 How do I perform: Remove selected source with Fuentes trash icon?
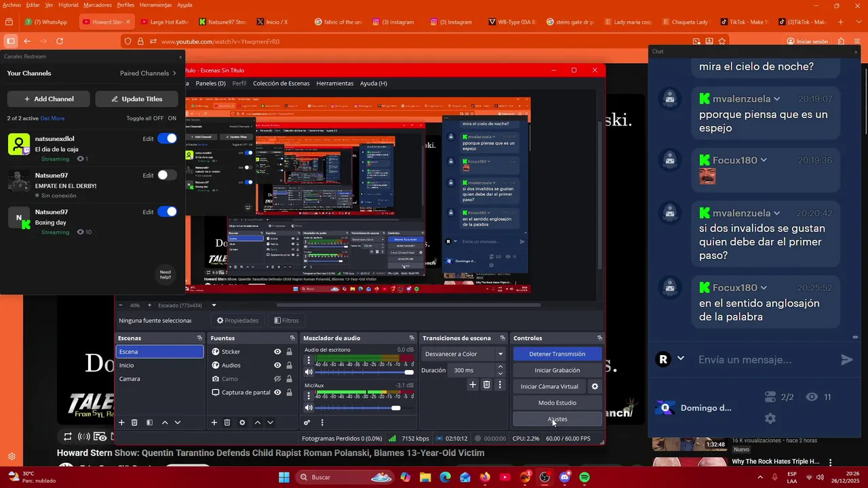coord(227,422)
